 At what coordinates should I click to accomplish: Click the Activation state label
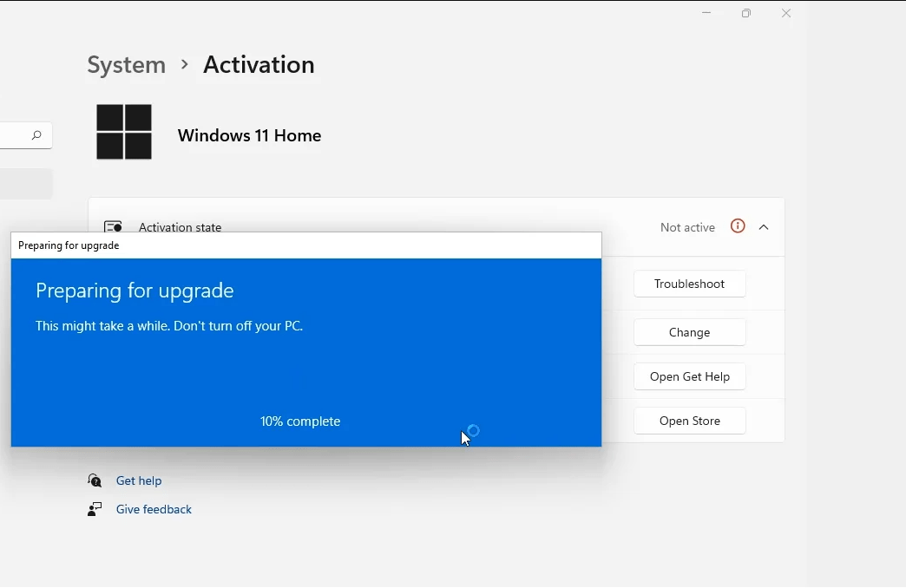click(x=180, y=226)
